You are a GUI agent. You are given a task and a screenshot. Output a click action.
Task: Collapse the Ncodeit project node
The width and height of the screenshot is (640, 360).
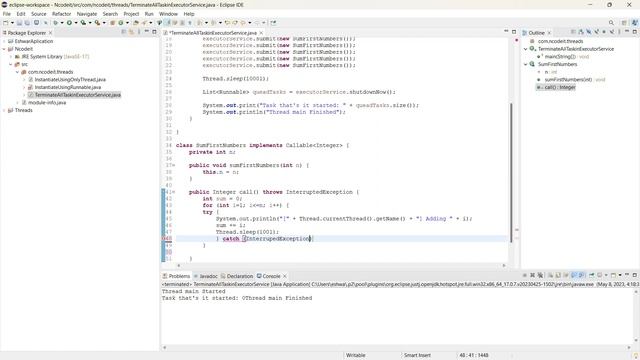(x=4, y=49)
